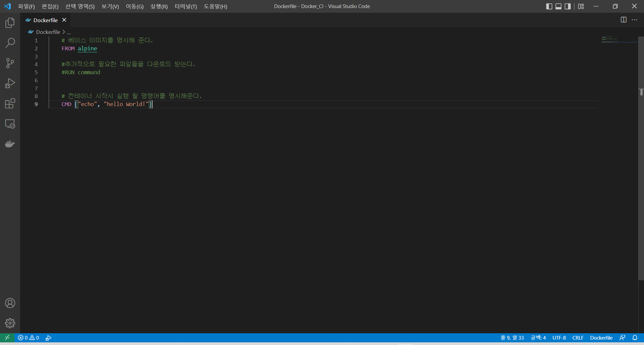The height and width of the screenshot is (345, 644).
Task: Open the notifications bell
Action: [635, 338]
